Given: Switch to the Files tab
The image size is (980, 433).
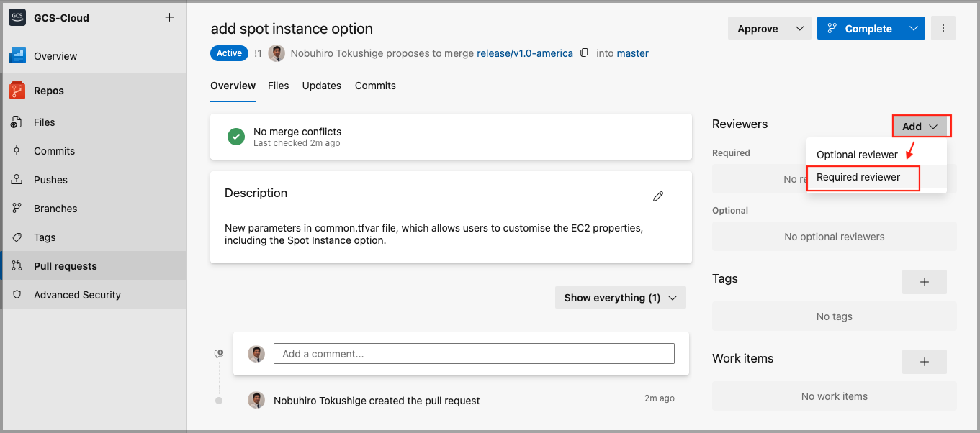Looking at the screenshot, I should coord(278,86).
